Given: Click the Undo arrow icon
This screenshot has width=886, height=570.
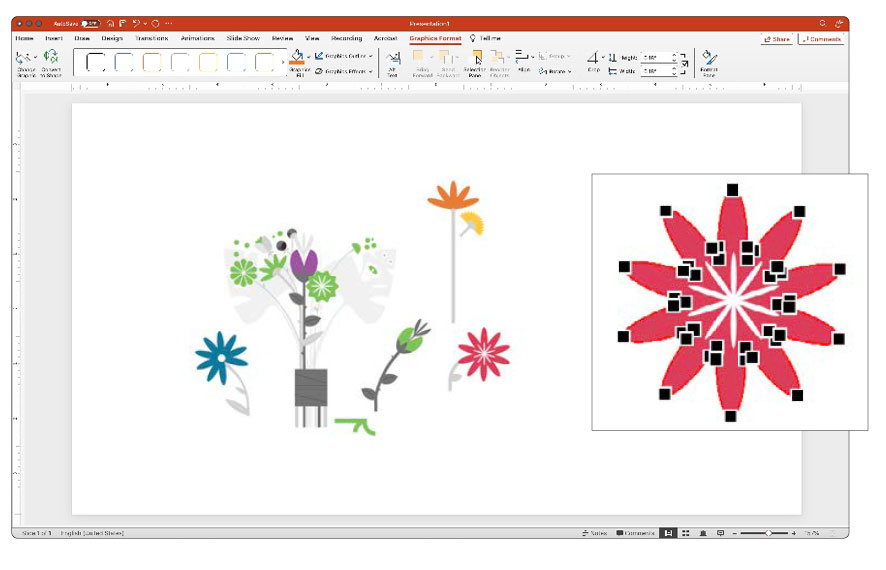Looking at the screenshot, I should tap(136, 24).
